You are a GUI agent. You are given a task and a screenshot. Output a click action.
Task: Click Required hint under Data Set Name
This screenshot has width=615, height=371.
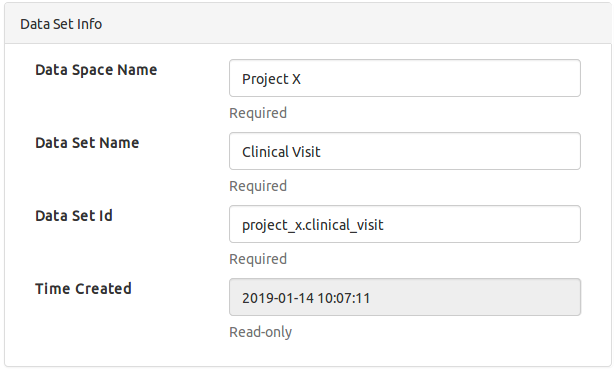tap(258, 186)
